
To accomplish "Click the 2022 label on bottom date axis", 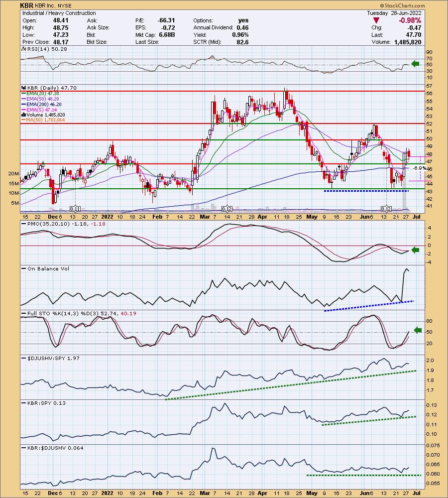I will click(x=107, y=493).
